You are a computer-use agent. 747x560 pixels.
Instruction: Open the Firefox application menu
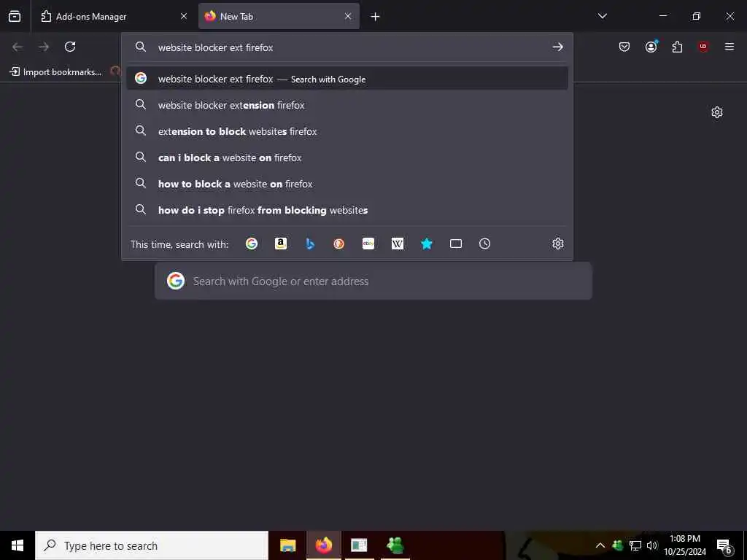pyautogui.click(x=729, y=47)
